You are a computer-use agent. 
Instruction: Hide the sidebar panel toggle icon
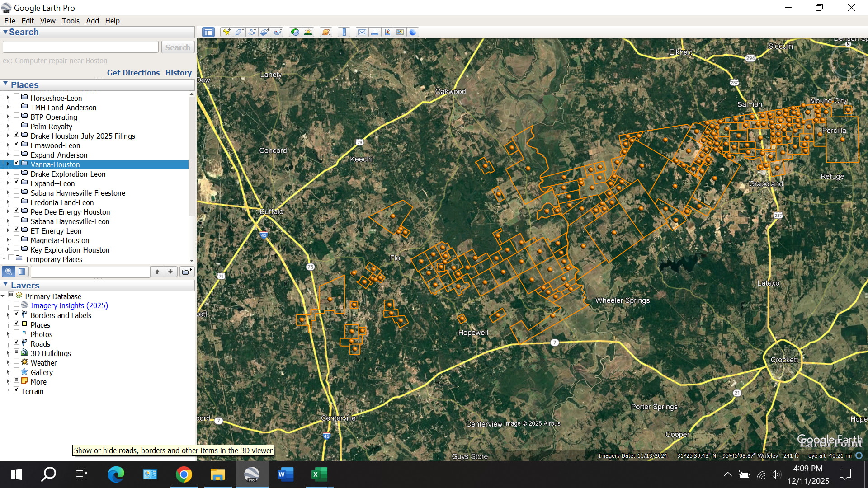coord(208,32)
